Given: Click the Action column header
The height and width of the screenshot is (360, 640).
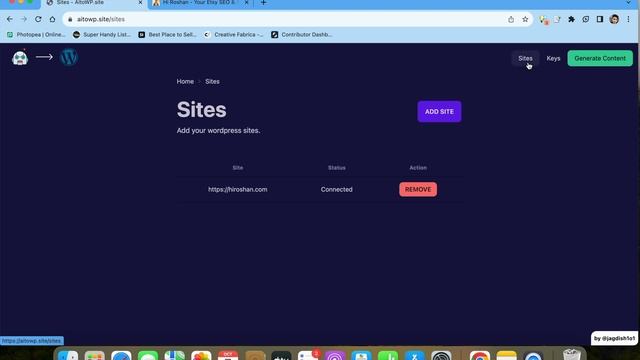Looking at the screenshot, I should pos(418,168).
